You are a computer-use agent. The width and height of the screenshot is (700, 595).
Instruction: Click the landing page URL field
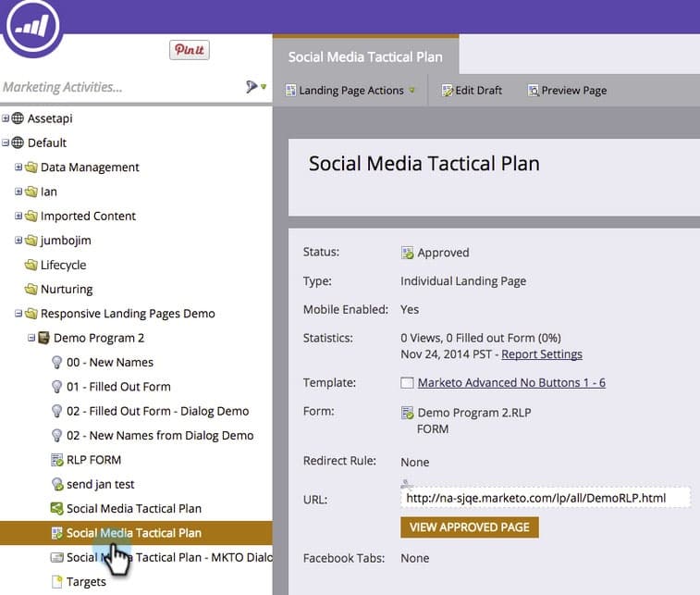545,498
